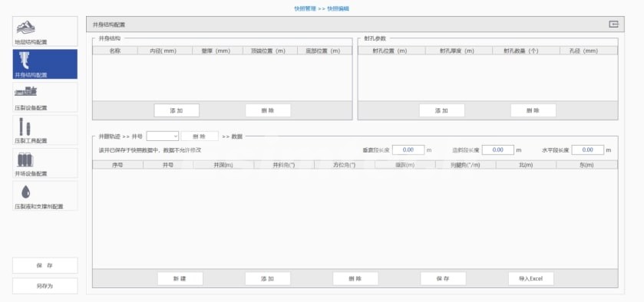Click the 垂深(m) column header
This screenshot has width=644, height=302.
tap(405, 165)
